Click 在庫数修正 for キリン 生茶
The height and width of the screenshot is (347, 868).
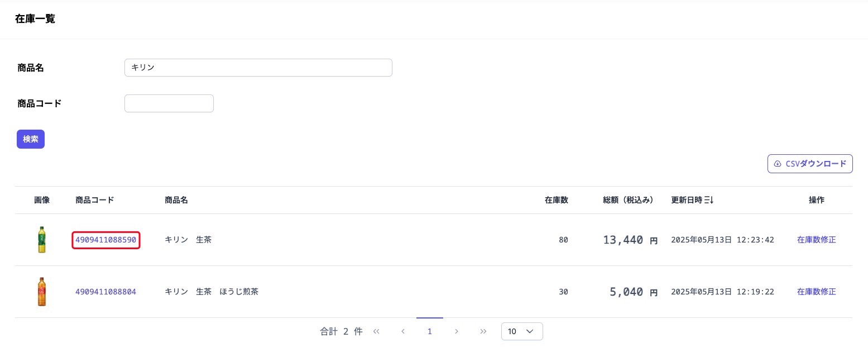point(816,240)
